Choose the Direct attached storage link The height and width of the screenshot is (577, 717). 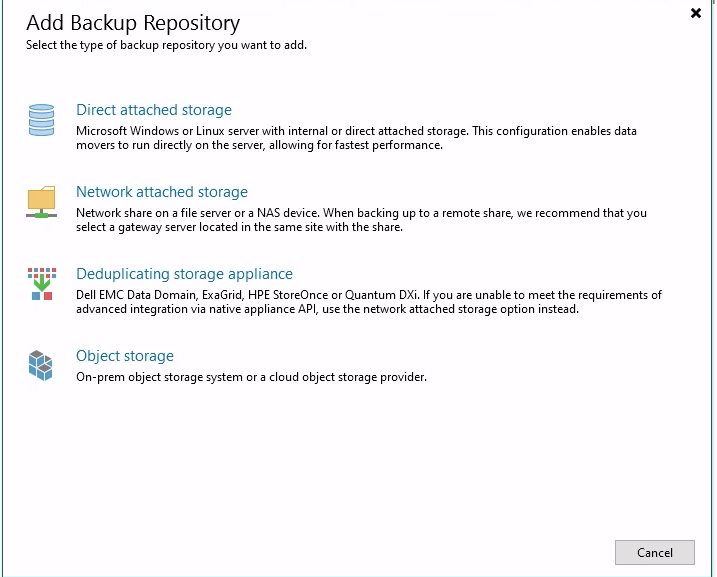(154, 110)
